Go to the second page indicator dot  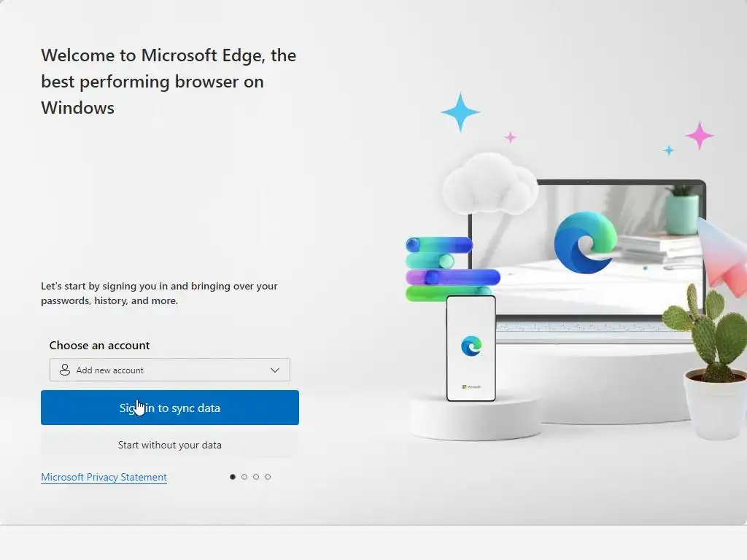pyautogui.click(x=244, y=477)
